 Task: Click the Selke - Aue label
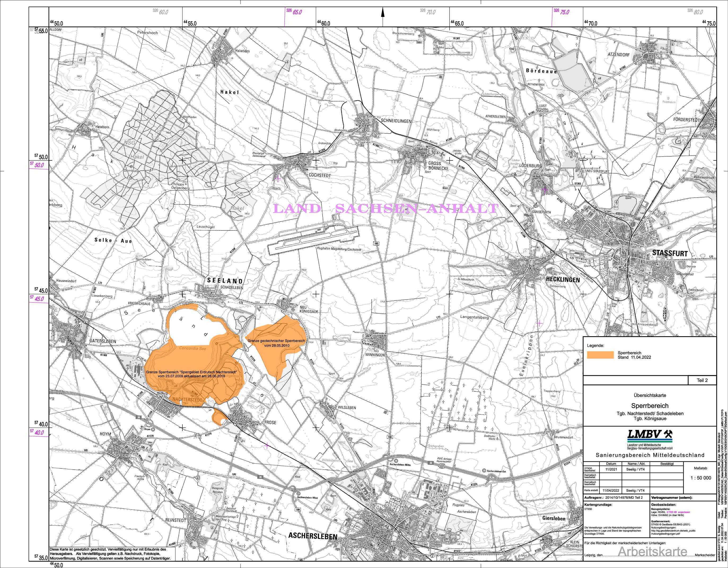113,241
